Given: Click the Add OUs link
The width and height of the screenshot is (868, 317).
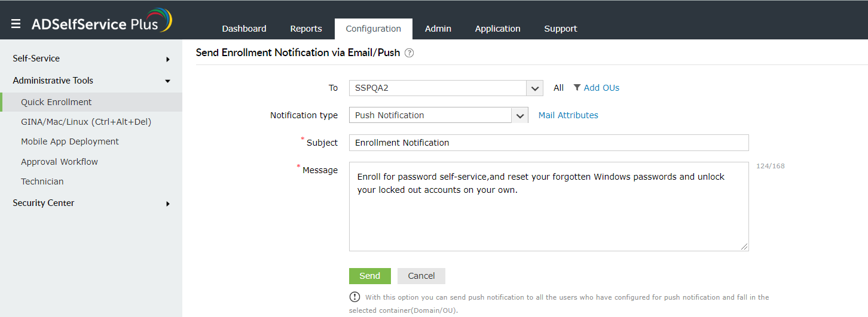Looking at the screenshot, I should coord(601,88).
